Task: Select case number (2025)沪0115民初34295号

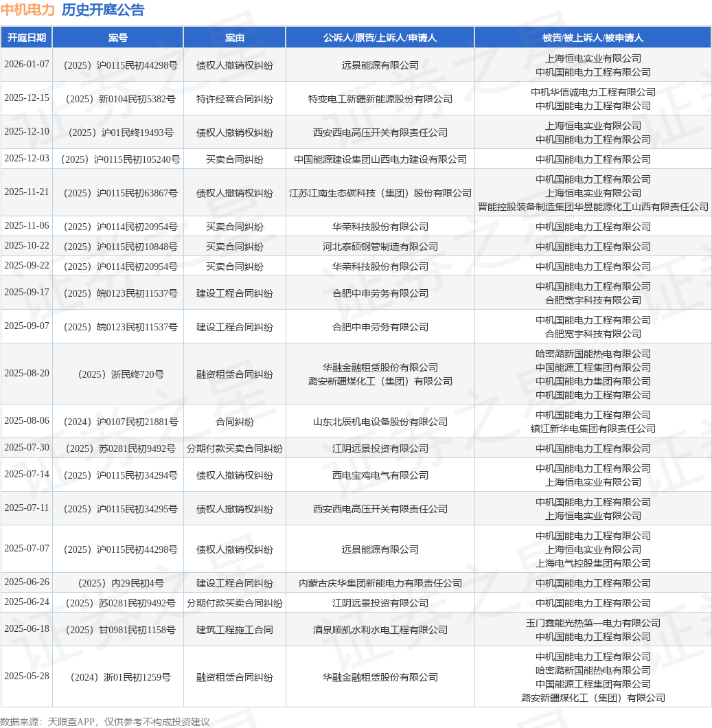Action: [x=121, y=510]
